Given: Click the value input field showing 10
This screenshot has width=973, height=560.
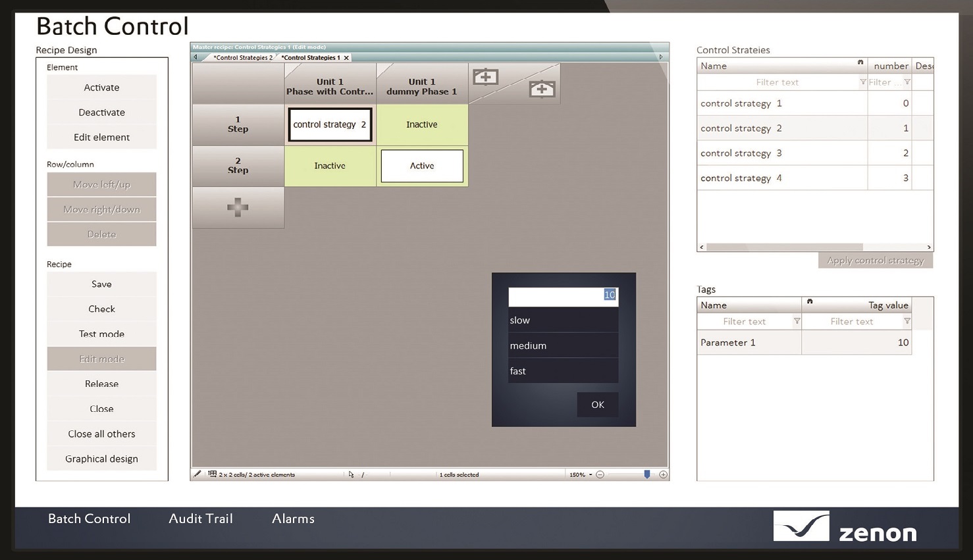Looking at the screenshot, I should tap(563, 295).
